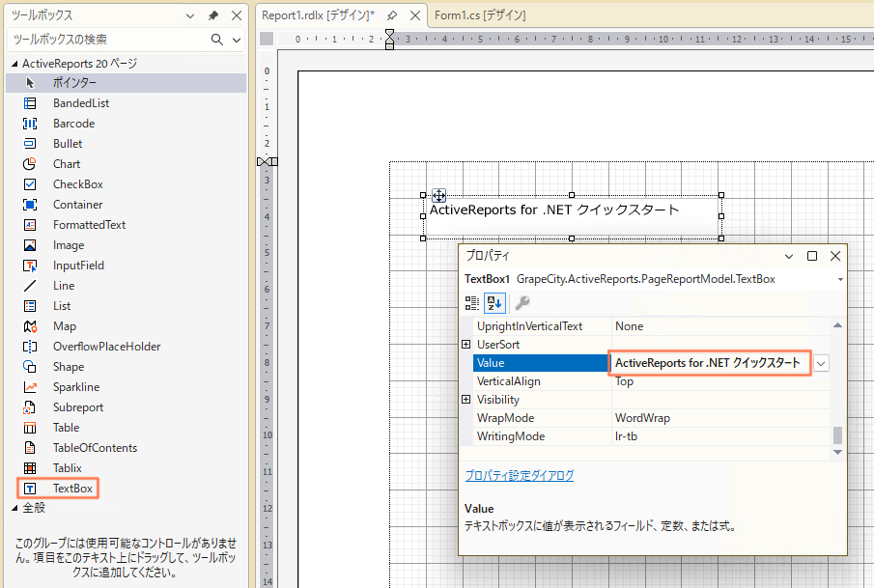The height and width of the screenshot is (588, 874).
Task: Switch properties to alphabetical sort
Action: tap(494, 303)
